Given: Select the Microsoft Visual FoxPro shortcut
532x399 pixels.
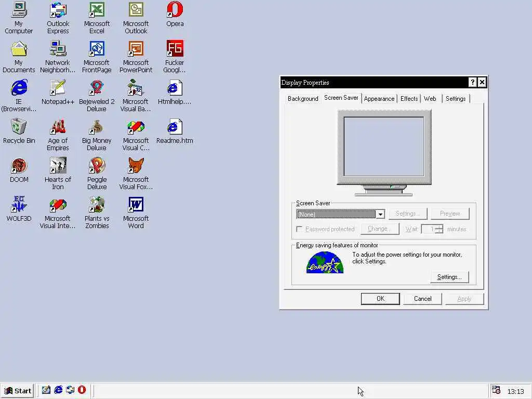Looking at the screenshot, I should pos(136,174).
